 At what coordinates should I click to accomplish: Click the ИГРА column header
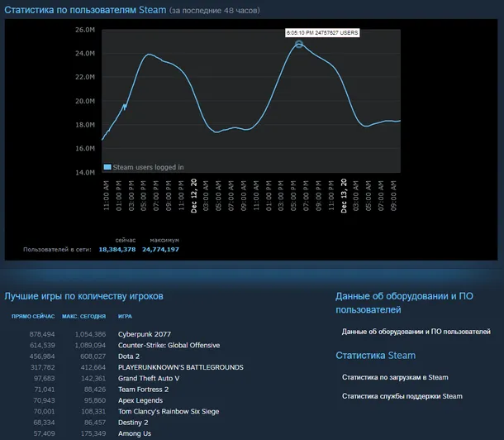pyautogui.click(x=125, y=317)
